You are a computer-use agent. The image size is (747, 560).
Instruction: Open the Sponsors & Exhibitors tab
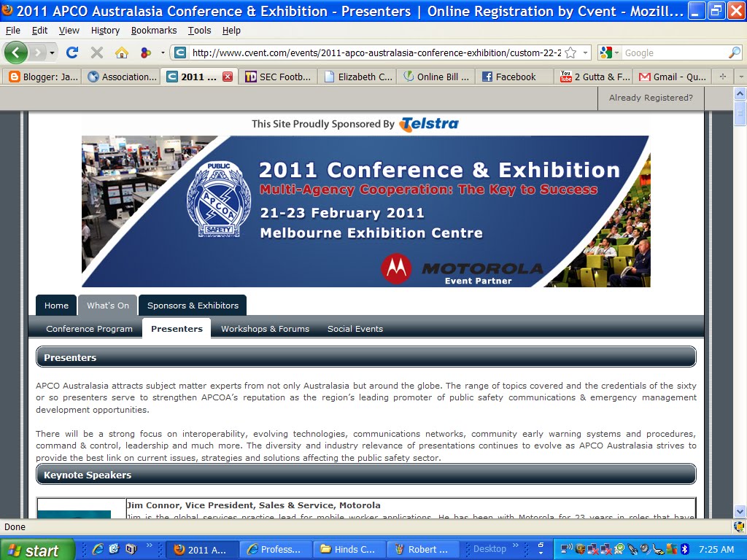click(193, 306)
